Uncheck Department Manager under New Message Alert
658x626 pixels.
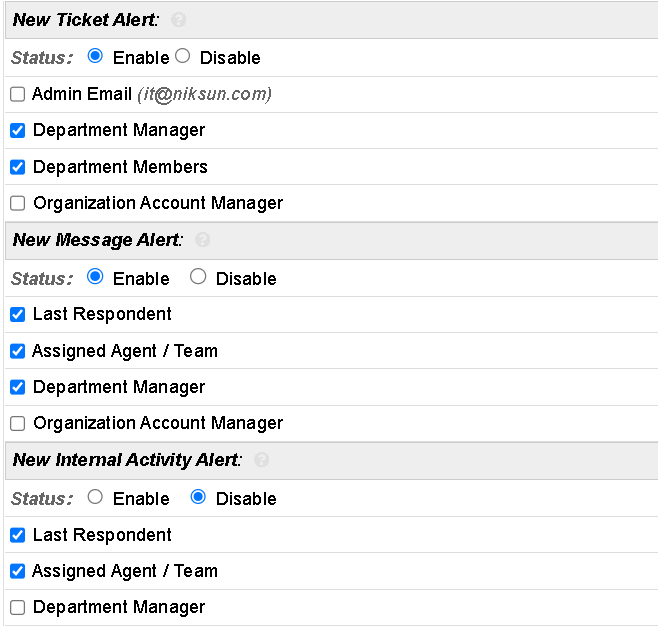click(18, 387)
